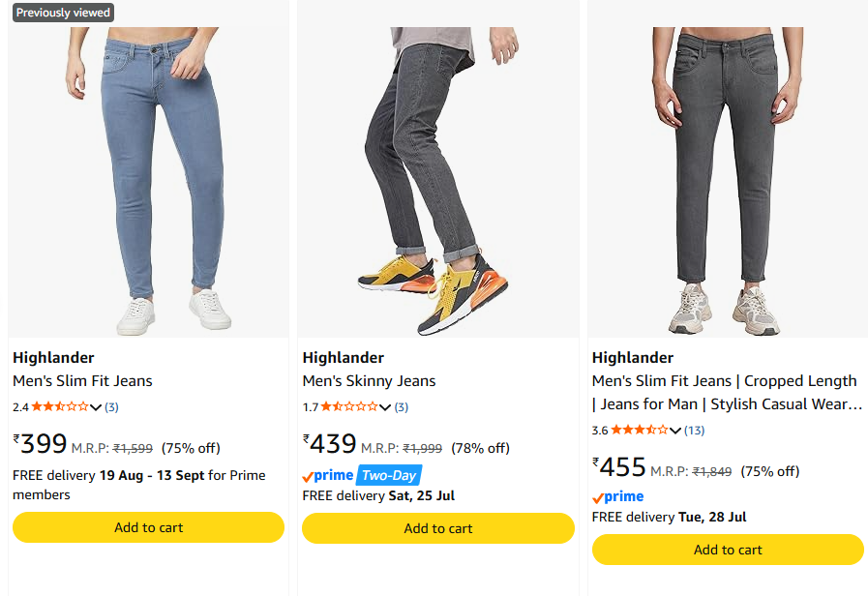Open the Men's Slim Fit Jeans title link

[82, 381]
